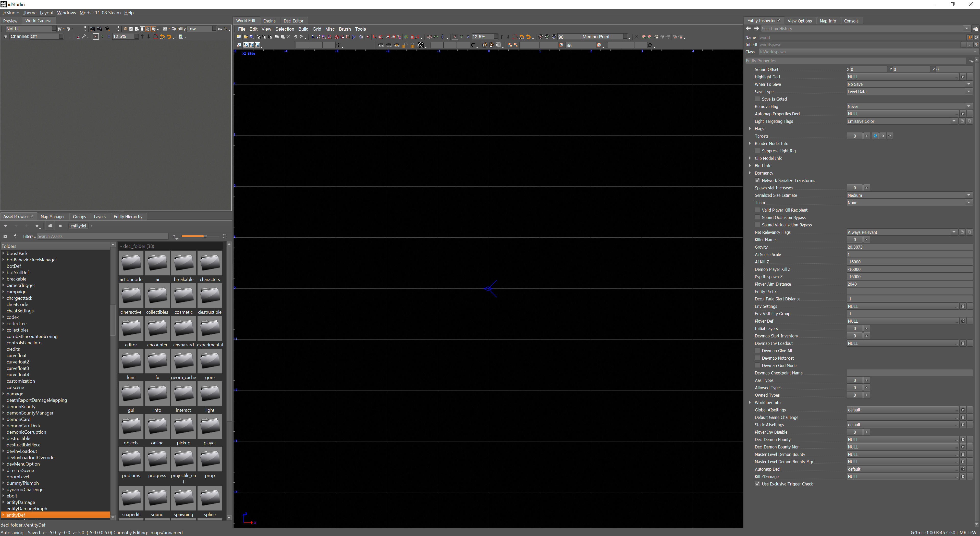Click the undo arrow in World Edit toolbar

295,37
